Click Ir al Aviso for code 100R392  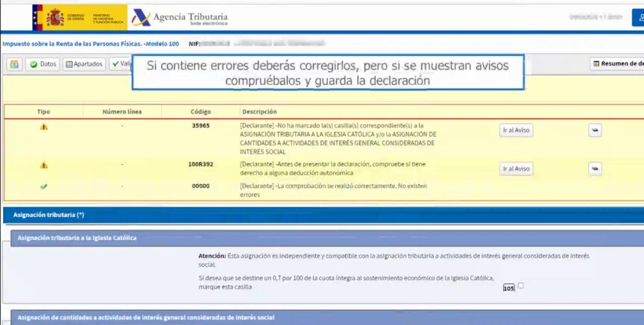[x=516, y=168]
